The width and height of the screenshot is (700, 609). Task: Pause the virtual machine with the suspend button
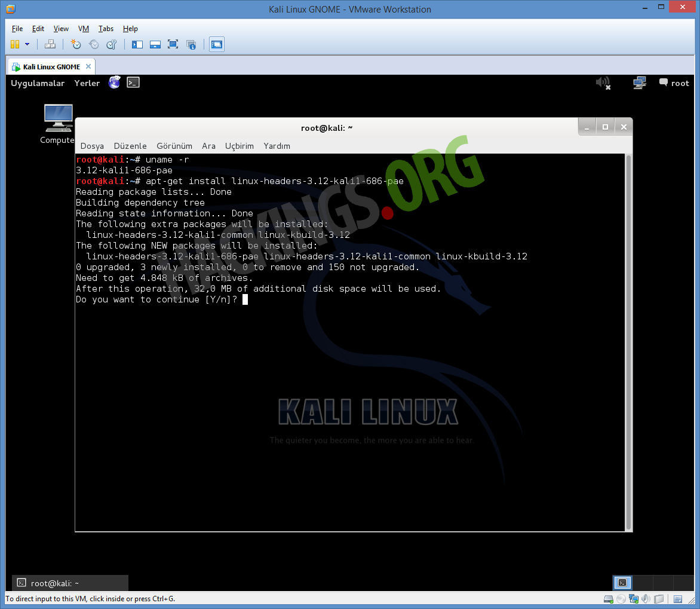[15, 44]
